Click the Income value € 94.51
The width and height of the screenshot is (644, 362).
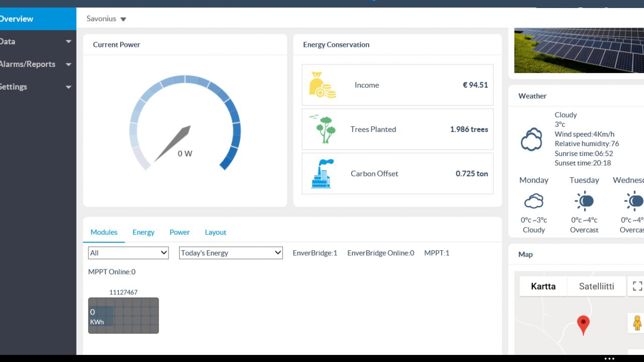(475, 85)
